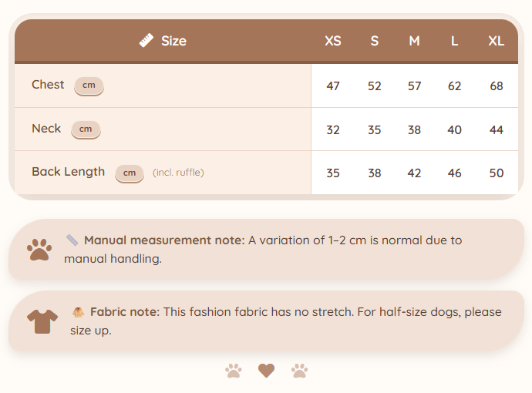532x393 pixels.
Task: Click the cm badge next to Back Length
Action: coord(130,173)
